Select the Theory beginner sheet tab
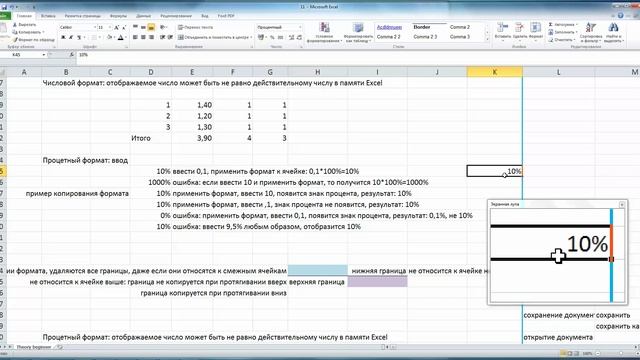 (34, 347)
